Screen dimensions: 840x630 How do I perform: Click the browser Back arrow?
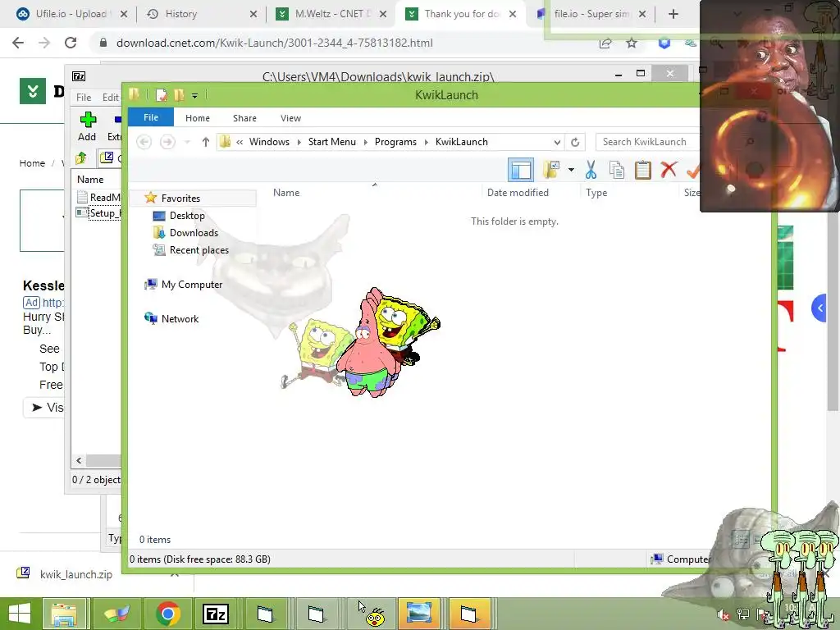pyautogui.click(x=18, y=43)
